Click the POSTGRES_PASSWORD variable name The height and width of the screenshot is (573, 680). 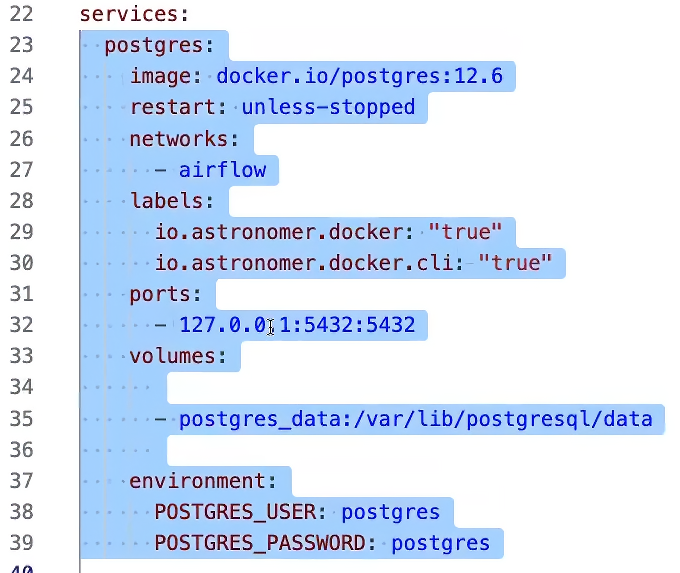pos(265,543)
